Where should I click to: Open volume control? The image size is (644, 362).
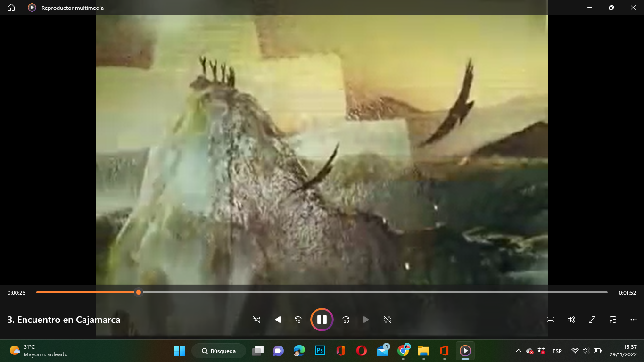pos(571,320)
